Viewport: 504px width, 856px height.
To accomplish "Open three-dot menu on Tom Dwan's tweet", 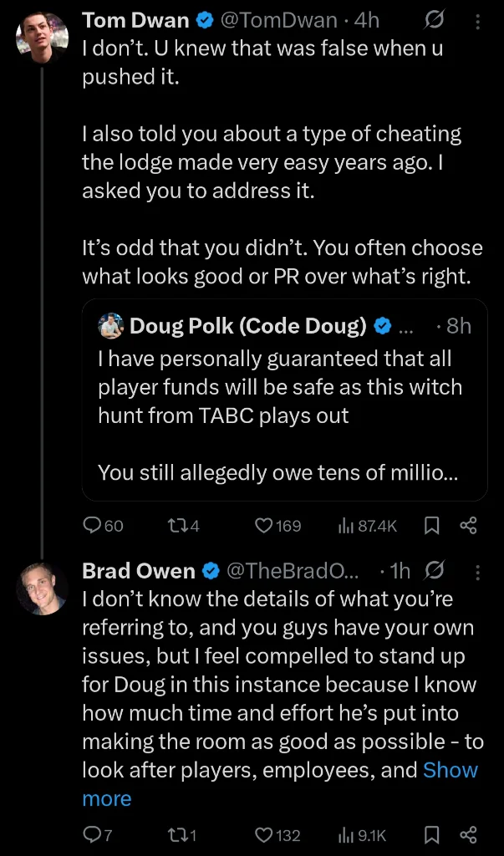I will 477,21.
